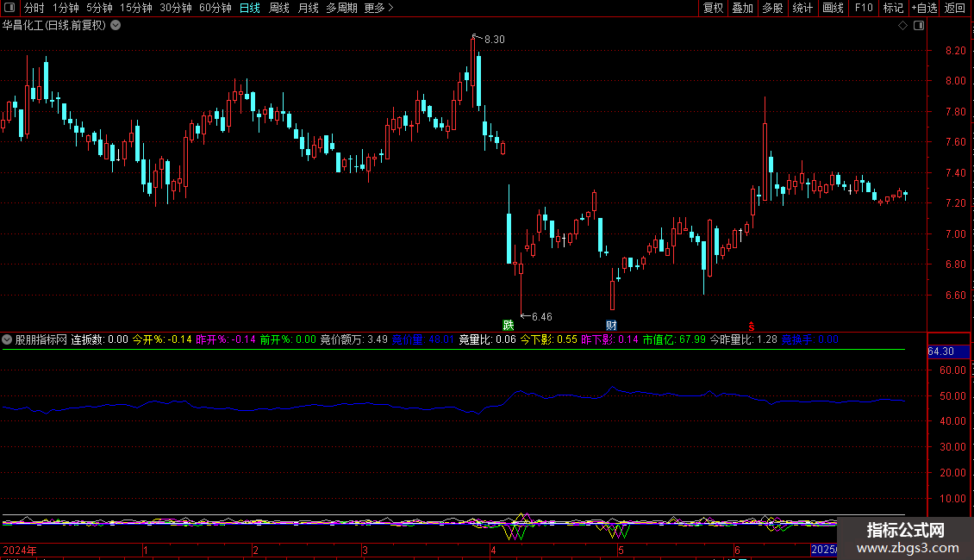Expand the 更多 period options
This screenshot has height=560, width=974.
point(378,8)
